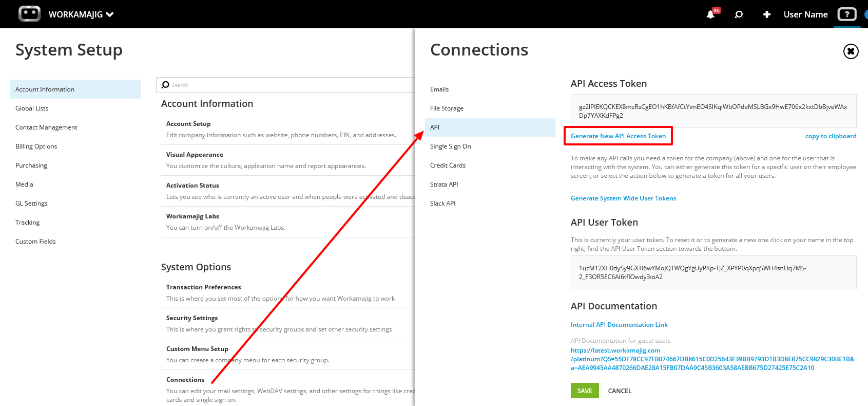868x406 pixels.
Task: Select API tab in Connections
Action: pos(490,127)
